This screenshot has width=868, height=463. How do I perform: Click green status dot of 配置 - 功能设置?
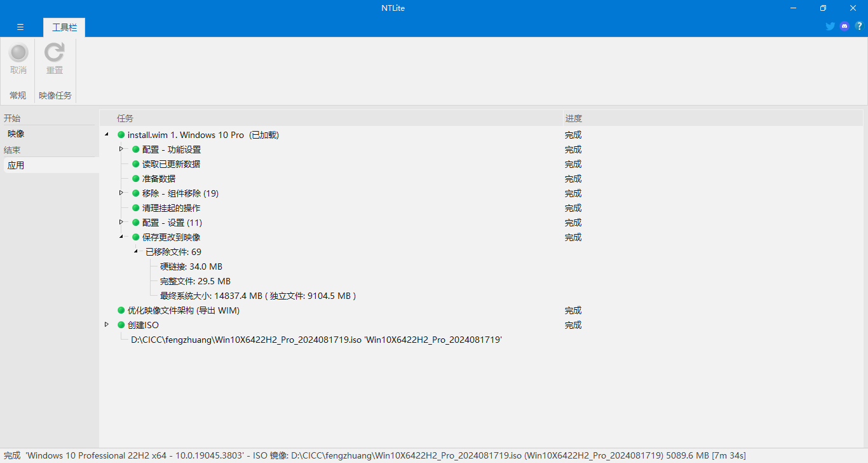(135, 149)
